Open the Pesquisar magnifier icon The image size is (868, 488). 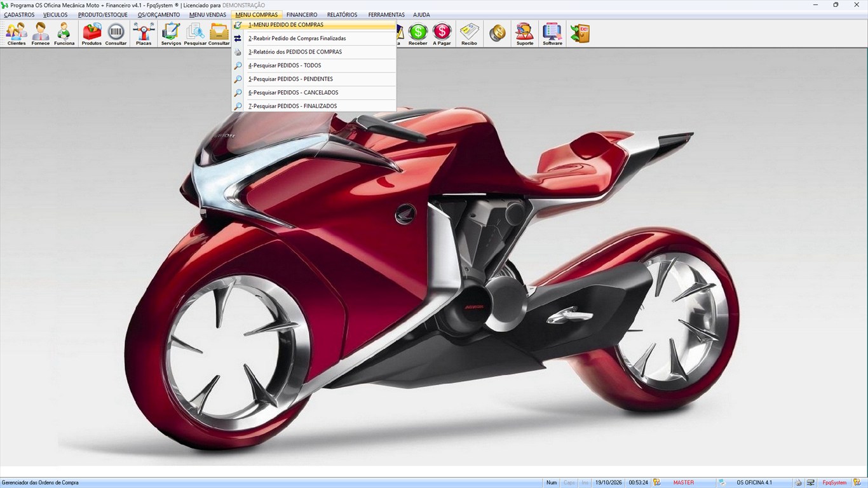195,34
